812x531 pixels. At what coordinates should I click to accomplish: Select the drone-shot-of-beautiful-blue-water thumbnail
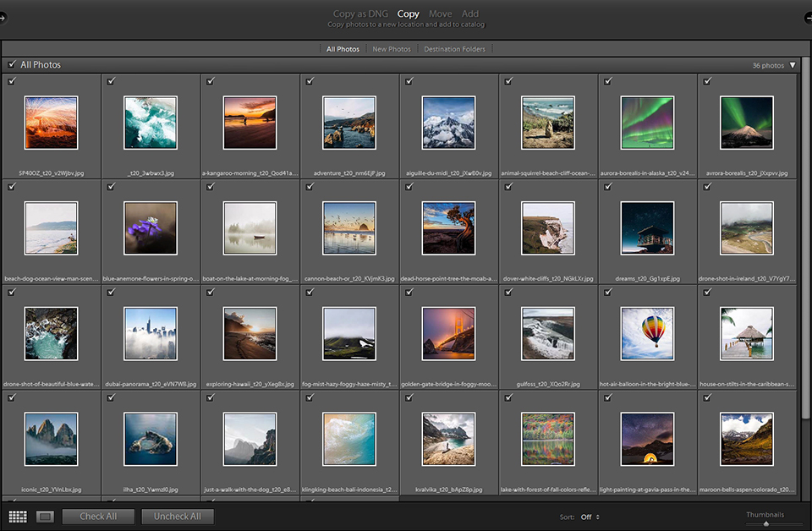pyautogui.click(x=52, y=334)
